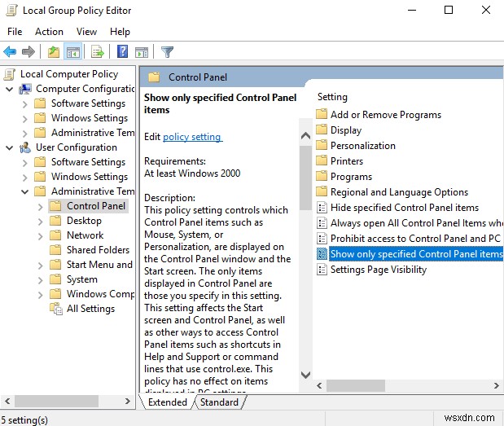Select Programs folder in settings list

click(351, 176)
